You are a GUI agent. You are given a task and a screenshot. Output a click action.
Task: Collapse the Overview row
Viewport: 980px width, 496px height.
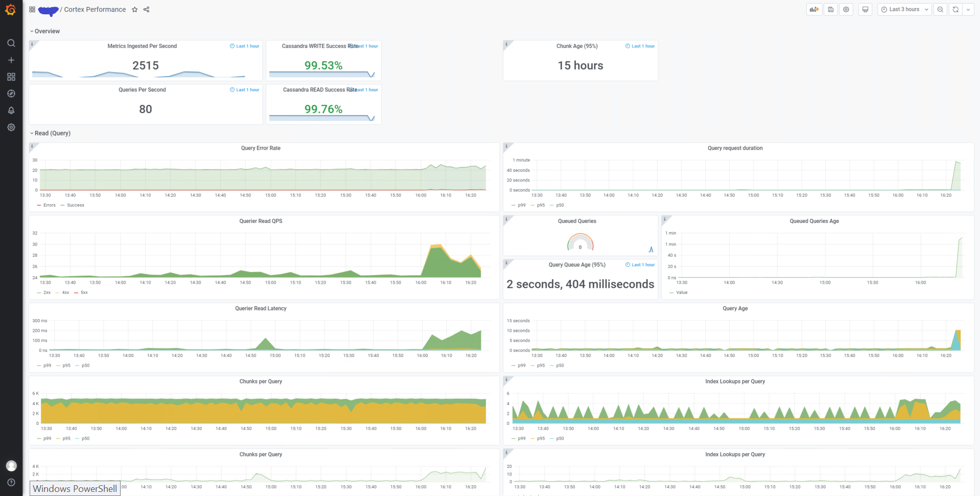45,31
